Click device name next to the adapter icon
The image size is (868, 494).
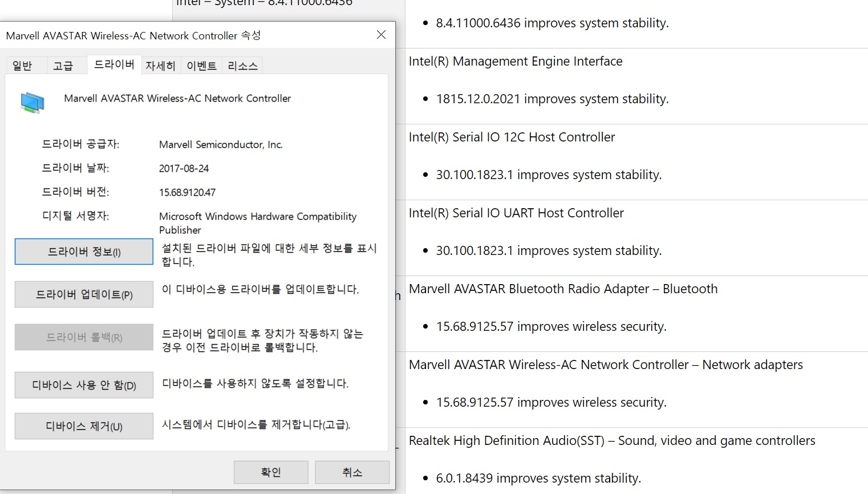coord(177,99)
